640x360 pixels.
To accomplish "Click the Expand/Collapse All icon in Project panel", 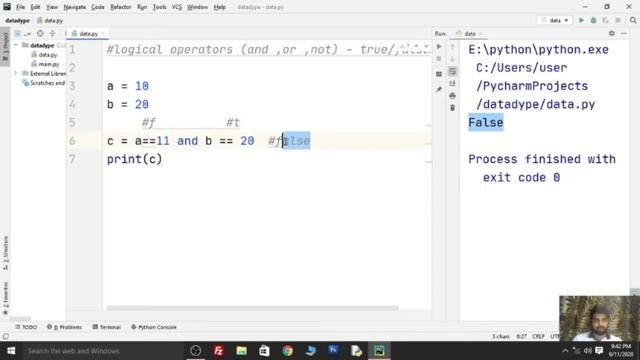I will [x=52, y=33].
